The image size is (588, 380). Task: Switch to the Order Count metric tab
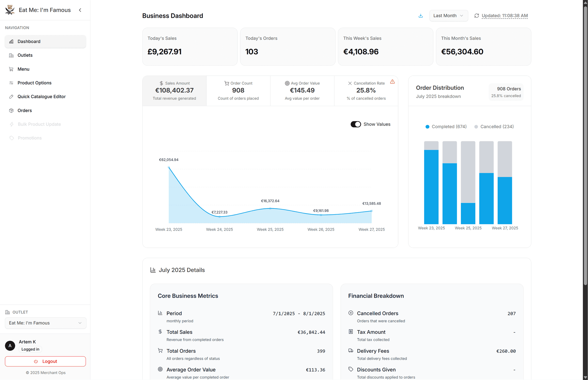pos(238,90)
